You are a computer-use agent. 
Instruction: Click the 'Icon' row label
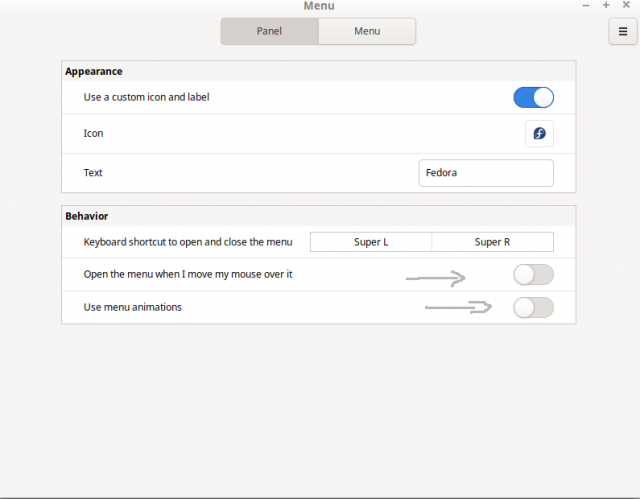coord(93,133)
